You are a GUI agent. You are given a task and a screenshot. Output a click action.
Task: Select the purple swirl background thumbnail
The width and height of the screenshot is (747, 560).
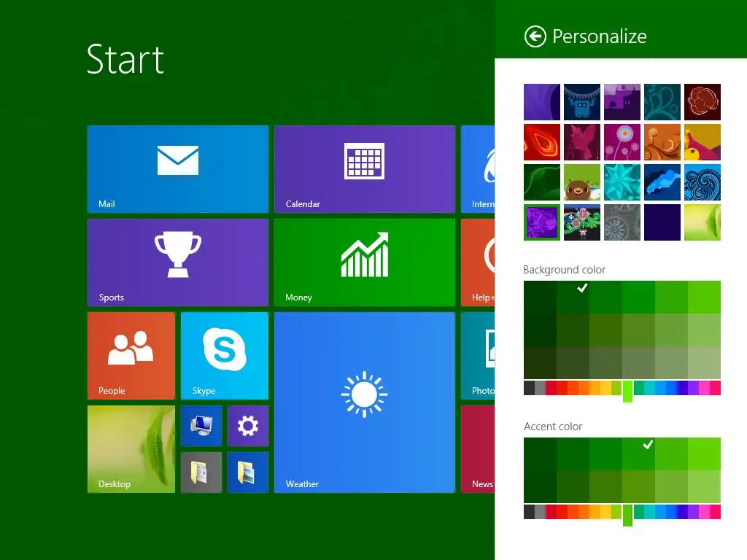(x=542, y=102)
